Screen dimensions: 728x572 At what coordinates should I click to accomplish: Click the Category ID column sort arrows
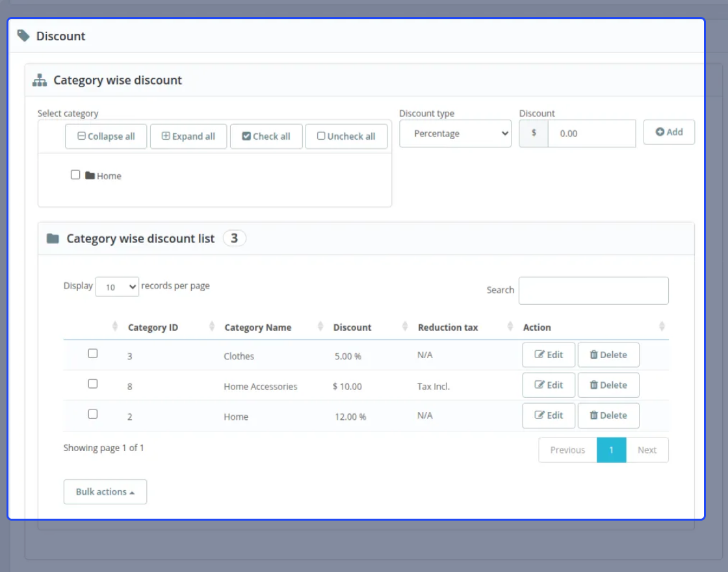pos(212,326)
